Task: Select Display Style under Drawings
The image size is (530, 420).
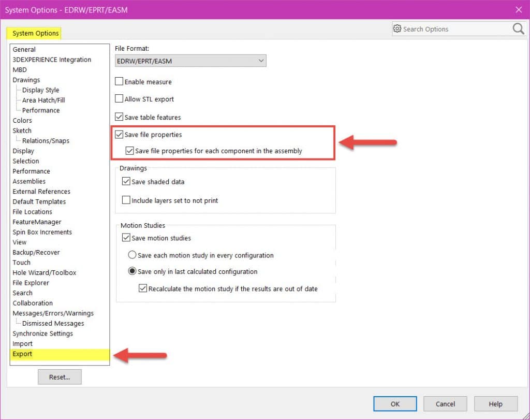Action: pos(40,90)
